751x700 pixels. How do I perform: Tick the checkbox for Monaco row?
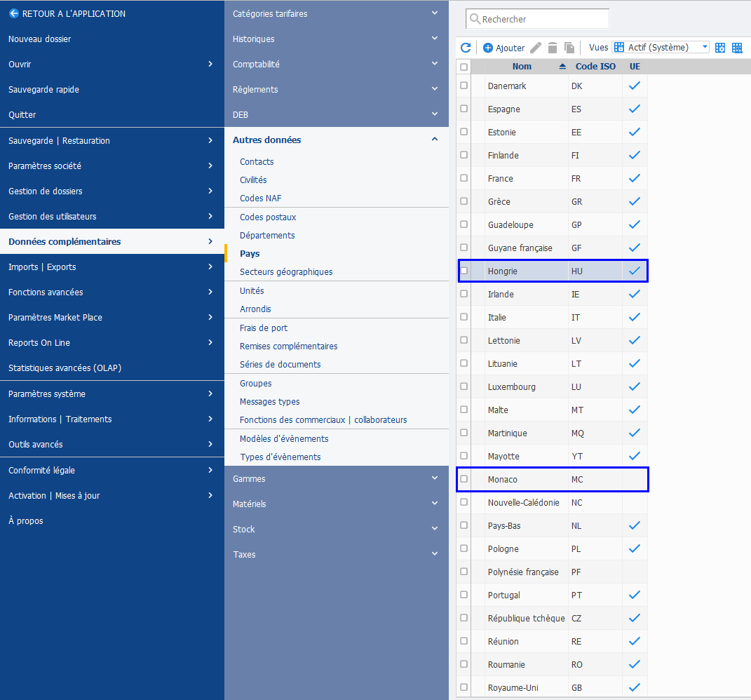pyautogui.click(x=464, y=478)
